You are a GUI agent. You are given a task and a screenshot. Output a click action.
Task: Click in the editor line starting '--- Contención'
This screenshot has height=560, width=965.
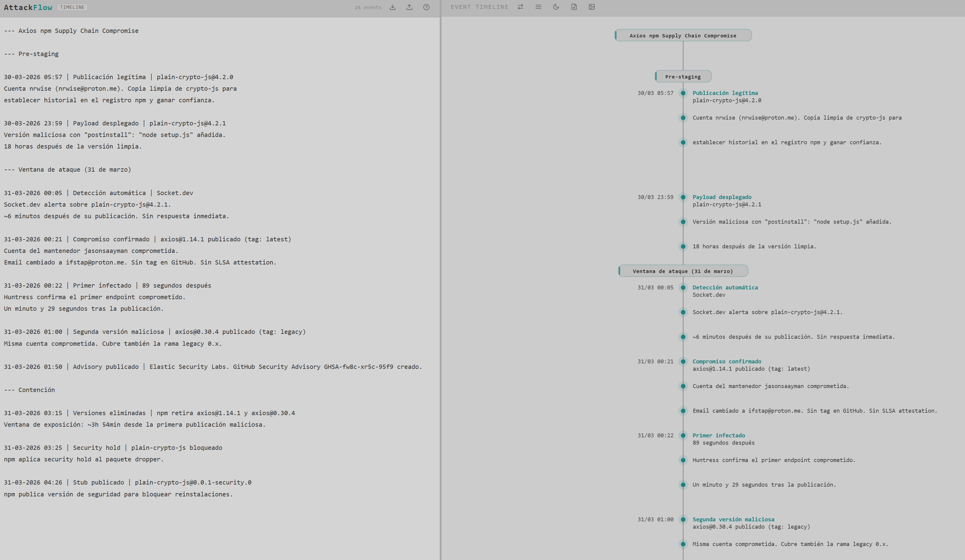pyautogui.click(x=30, y=390)
